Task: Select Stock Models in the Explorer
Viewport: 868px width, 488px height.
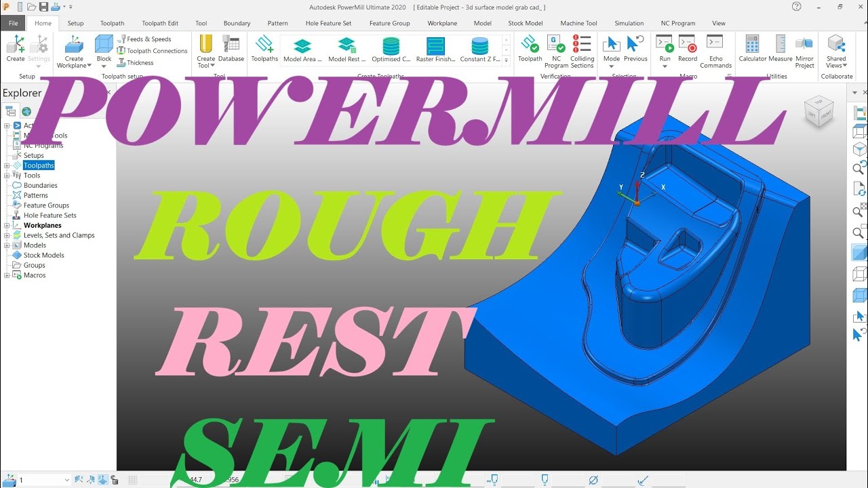Action: point(43,256)
